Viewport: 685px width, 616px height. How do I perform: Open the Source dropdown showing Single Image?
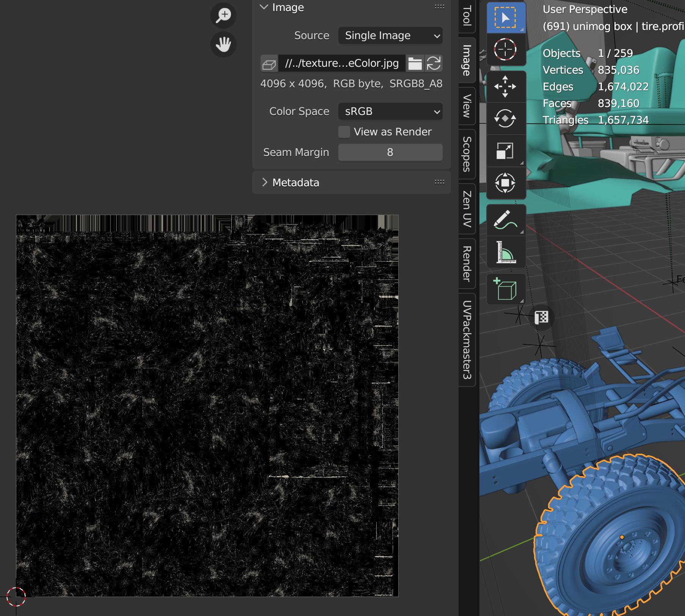tap(390, 36)
